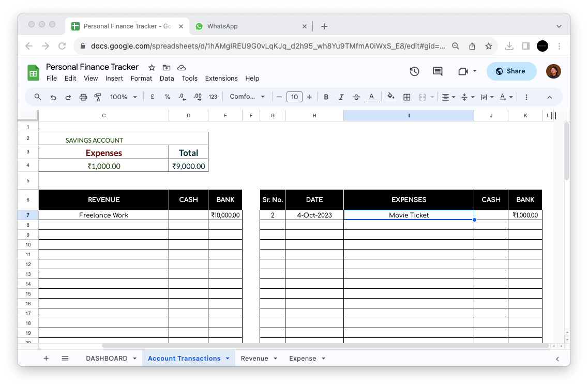Format cell as percent
This screenshot has width=588, height=388.
coord(167,97)
